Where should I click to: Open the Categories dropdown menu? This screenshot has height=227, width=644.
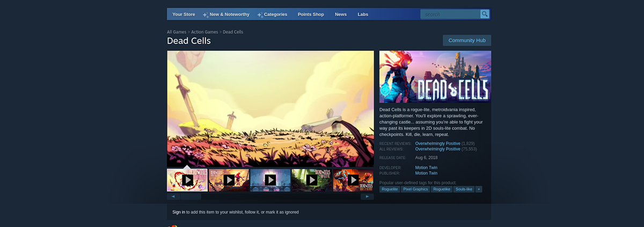pos(272,14)
